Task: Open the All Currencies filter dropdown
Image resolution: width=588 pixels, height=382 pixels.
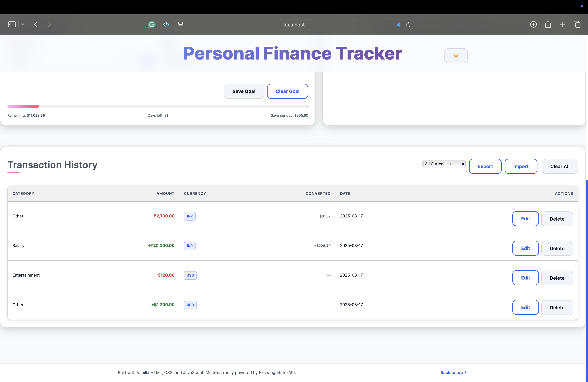Action: [444, 164]
